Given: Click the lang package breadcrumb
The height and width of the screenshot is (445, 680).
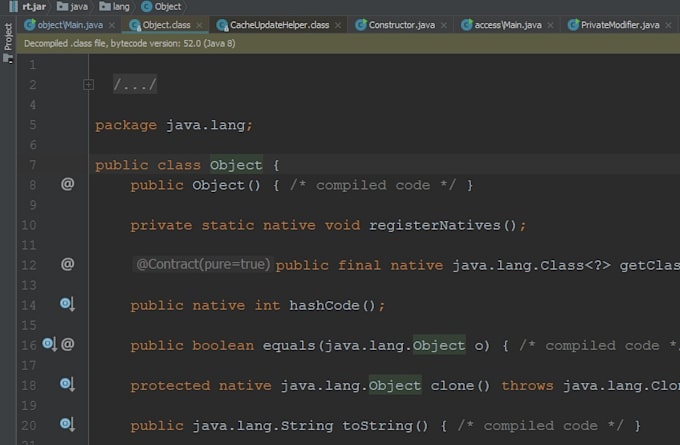Looking at the screenshot, I should coord(120,6).
